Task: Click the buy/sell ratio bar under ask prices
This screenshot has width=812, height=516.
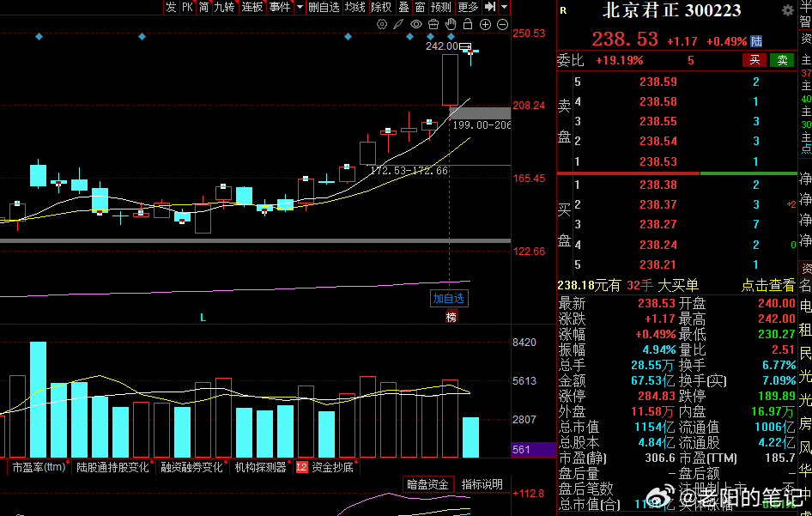Action: pos(677,173)
